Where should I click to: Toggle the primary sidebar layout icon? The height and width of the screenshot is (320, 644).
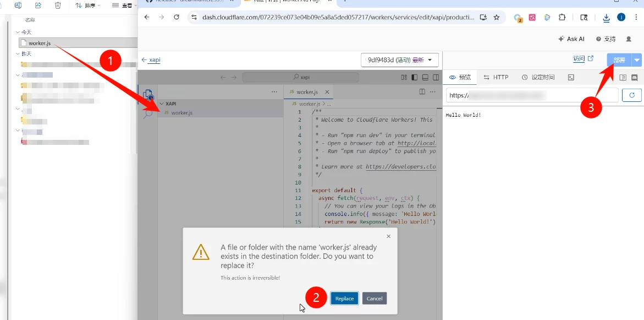pos(414,77)
